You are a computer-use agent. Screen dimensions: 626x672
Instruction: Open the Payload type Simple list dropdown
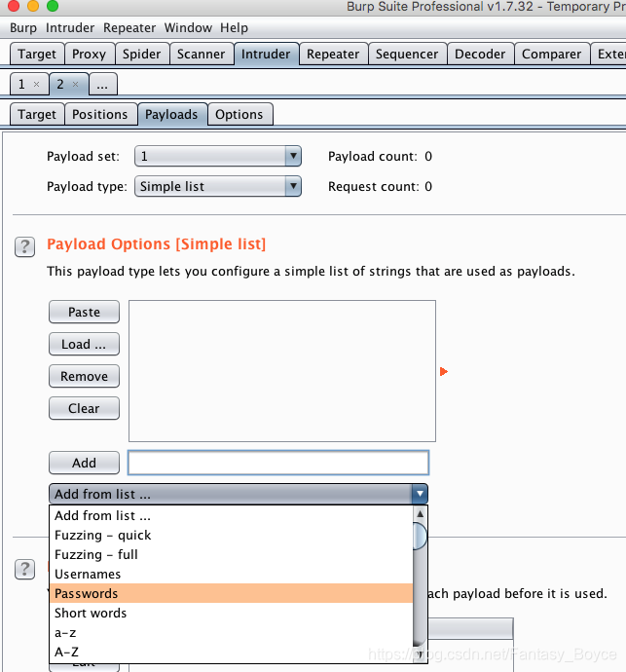pos(218,186)
